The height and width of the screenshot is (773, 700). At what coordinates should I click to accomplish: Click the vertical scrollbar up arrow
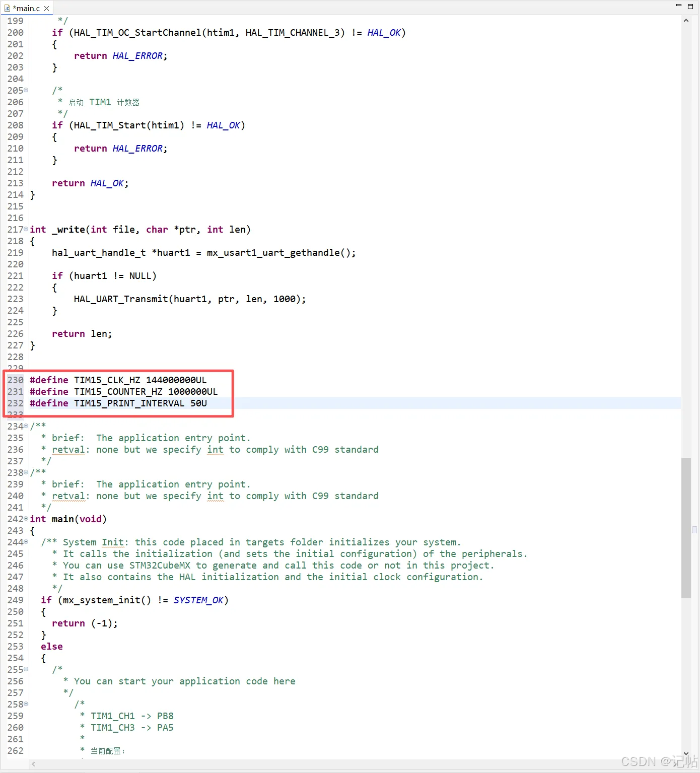coord(686,21)
